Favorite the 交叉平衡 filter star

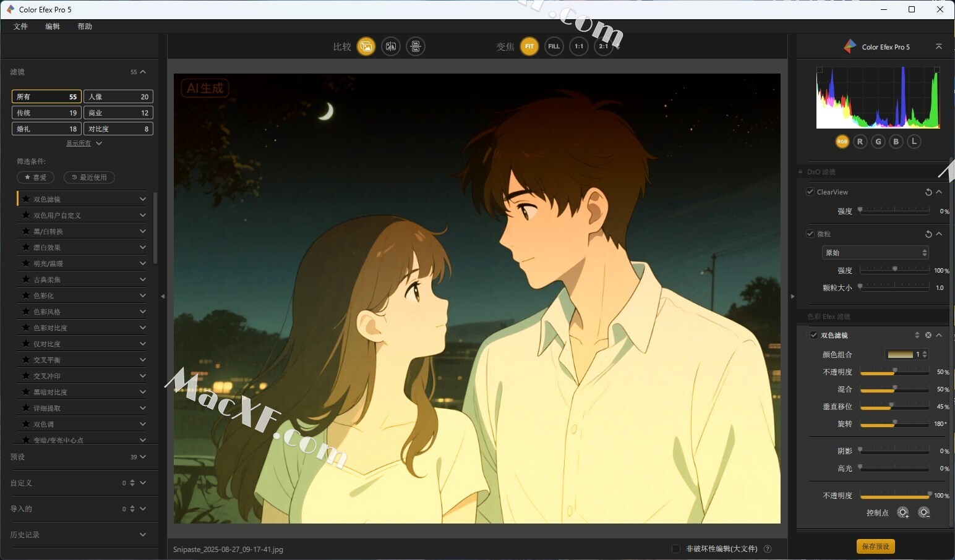26,360
